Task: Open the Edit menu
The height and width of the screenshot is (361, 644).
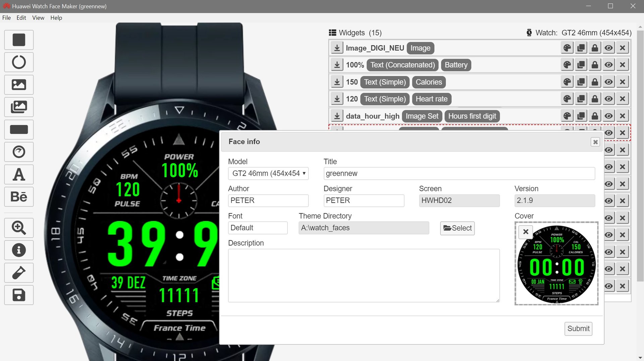Action: tap(21, 18)
